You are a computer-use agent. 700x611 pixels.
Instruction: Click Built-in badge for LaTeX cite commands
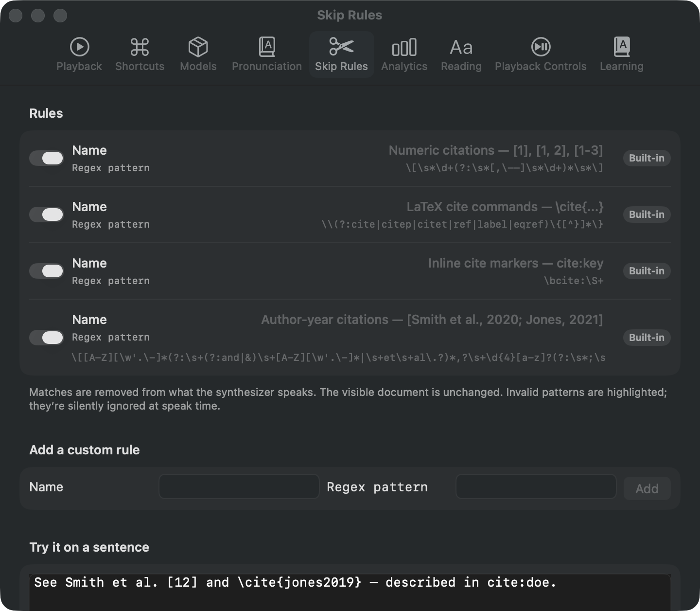coord(647,215)
